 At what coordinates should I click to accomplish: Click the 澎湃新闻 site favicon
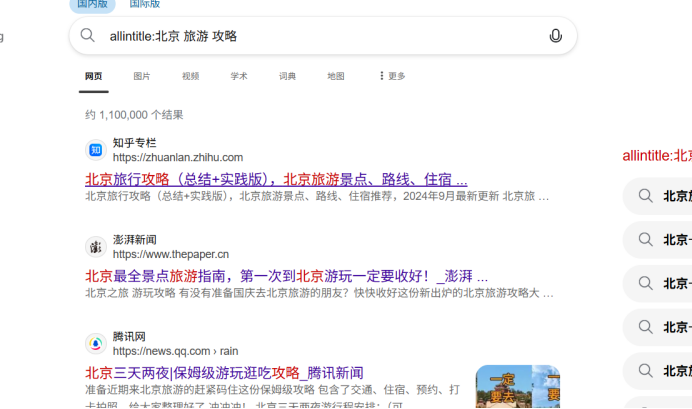pos(96,247)
